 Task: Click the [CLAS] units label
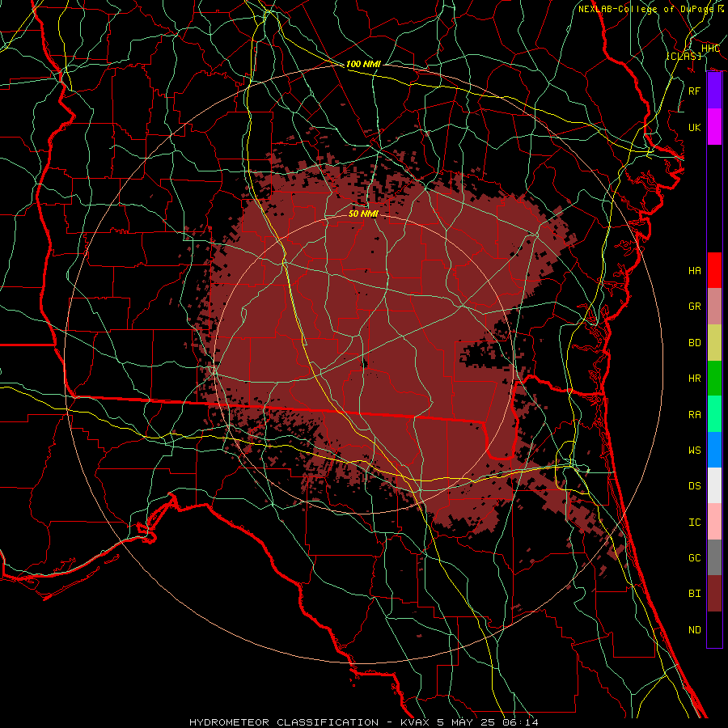coord(684,56)
